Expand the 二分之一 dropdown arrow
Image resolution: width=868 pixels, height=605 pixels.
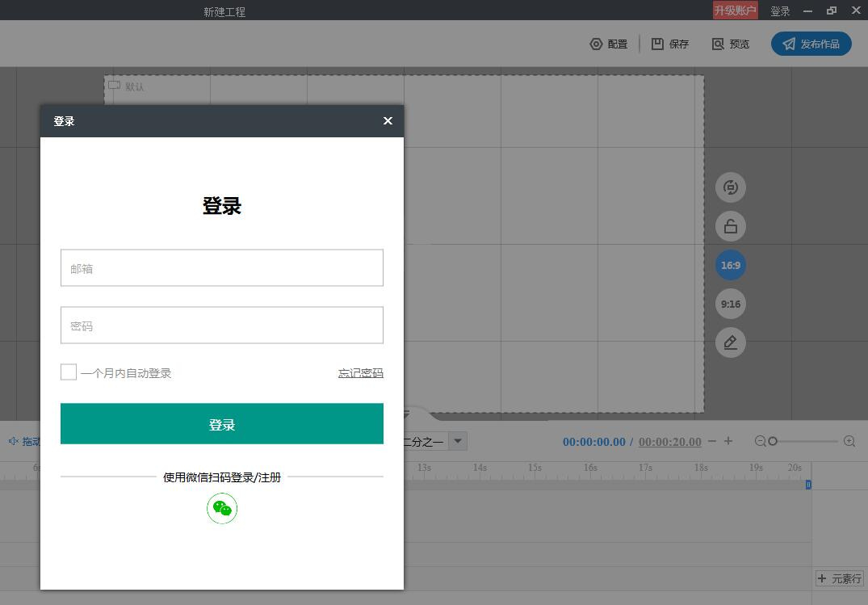tap(458, 442)
